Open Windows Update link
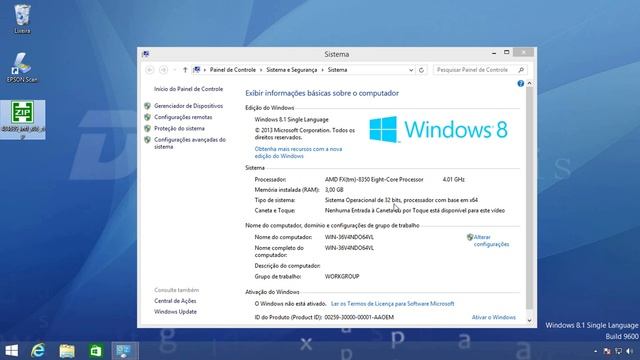 coord(175,312)
